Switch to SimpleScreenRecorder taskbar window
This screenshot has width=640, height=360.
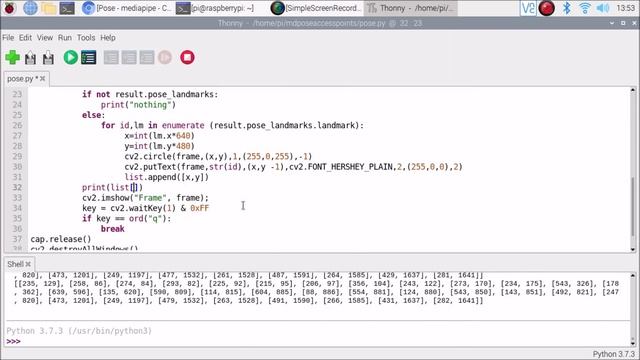click(x=316, y=8)
